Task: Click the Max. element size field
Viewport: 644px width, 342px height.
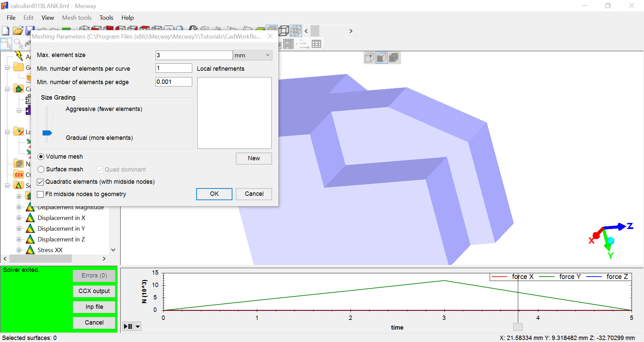Action: click(194, 55)
